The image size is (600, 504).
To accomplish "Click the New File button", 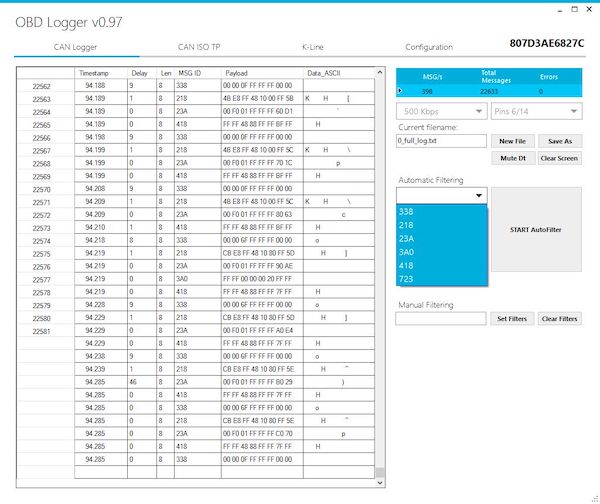I will (512, 141).
